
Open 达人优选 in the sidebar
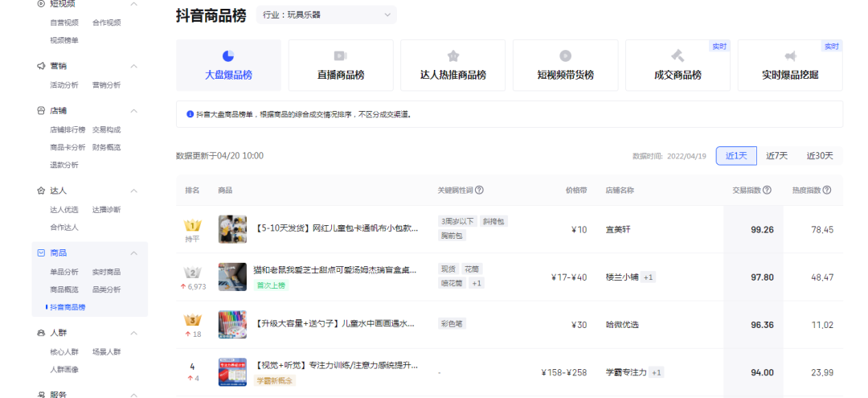pos(64,210)
